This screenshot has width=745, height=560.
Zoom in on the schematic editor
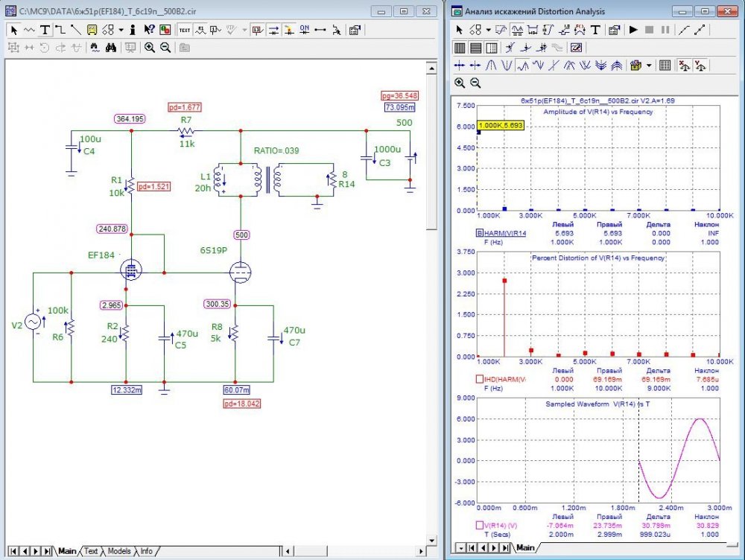click(150, 48)
